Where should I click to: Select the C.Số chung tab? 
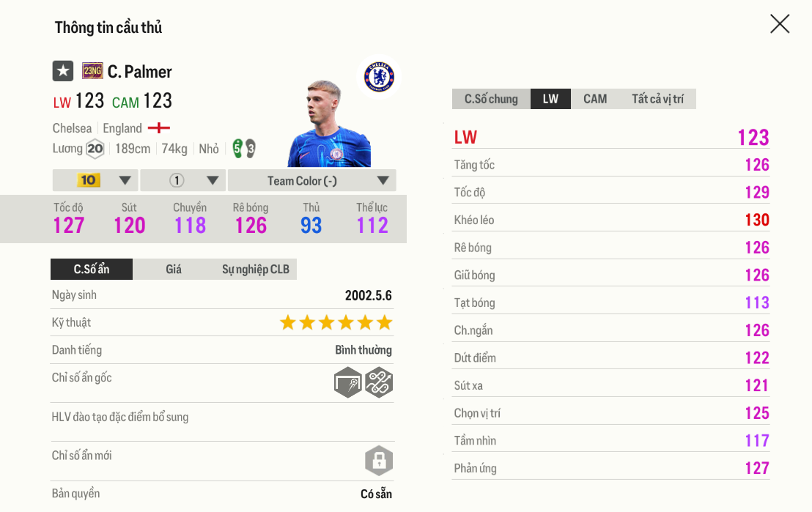click(491, 99)
